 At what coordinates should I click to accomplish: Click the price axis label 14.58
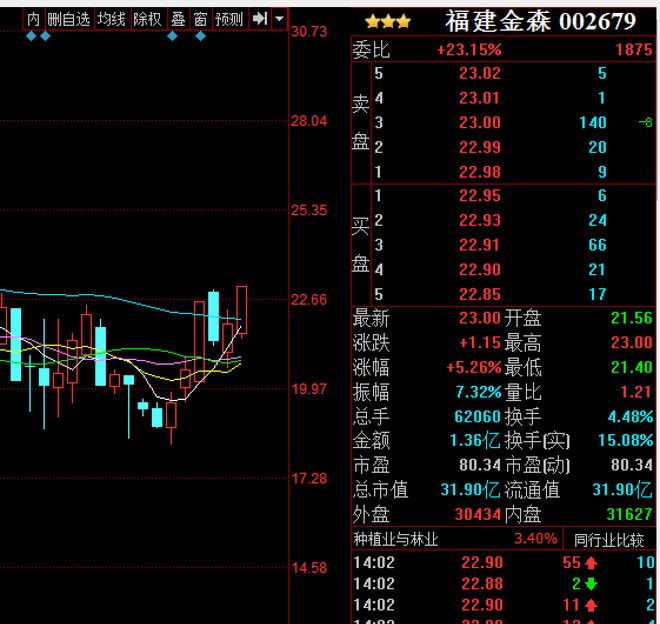click(309, 568)
